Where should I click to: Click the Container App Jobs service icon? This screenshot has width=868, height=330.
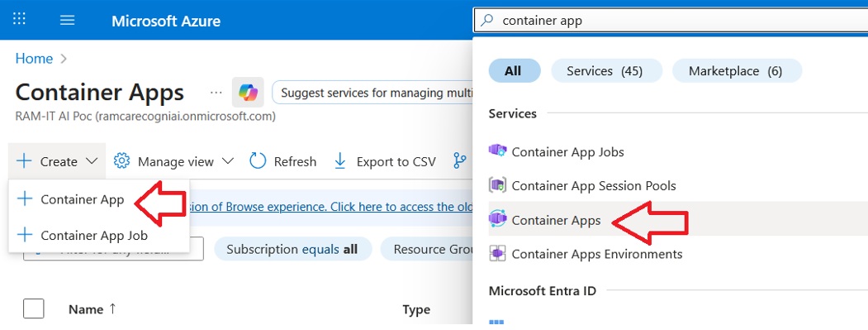click(x=498, y=151)
